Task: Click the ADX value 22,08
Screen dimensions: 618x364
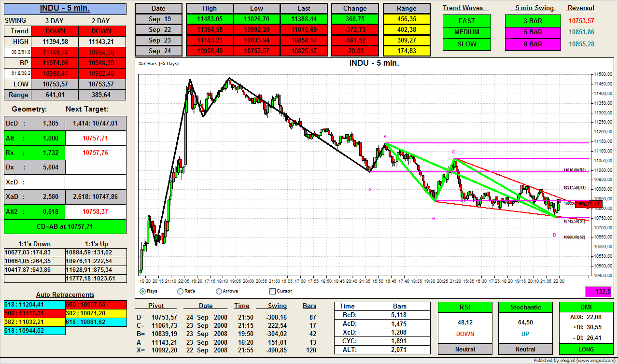Action: pyautogui.click(x=593, y=317)
